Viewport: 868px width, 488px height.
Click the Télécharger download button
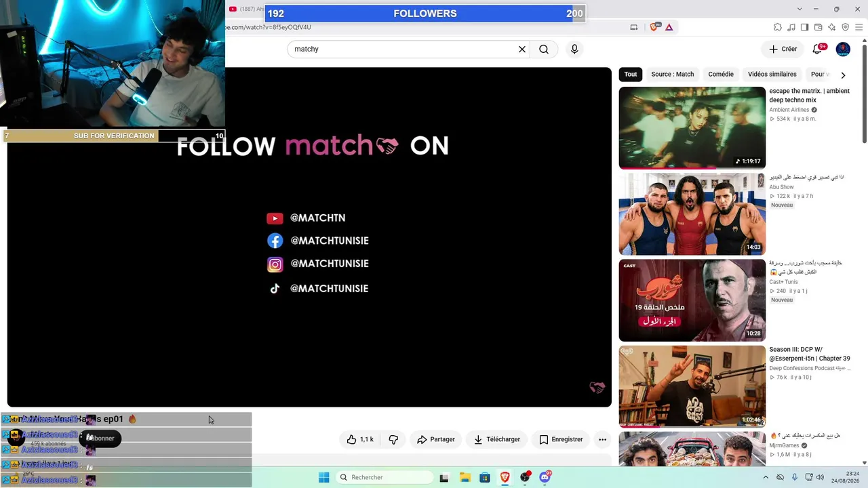(497, 439)
